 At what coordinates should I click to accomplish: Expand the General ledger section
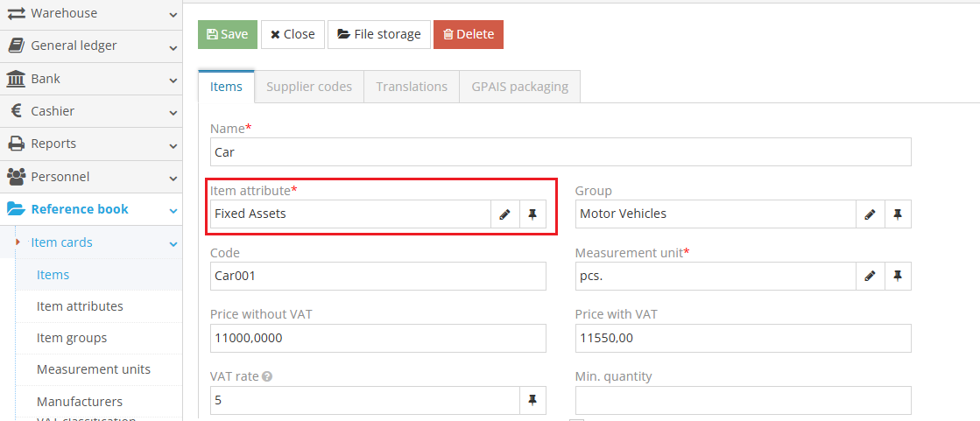pos(91,46)
